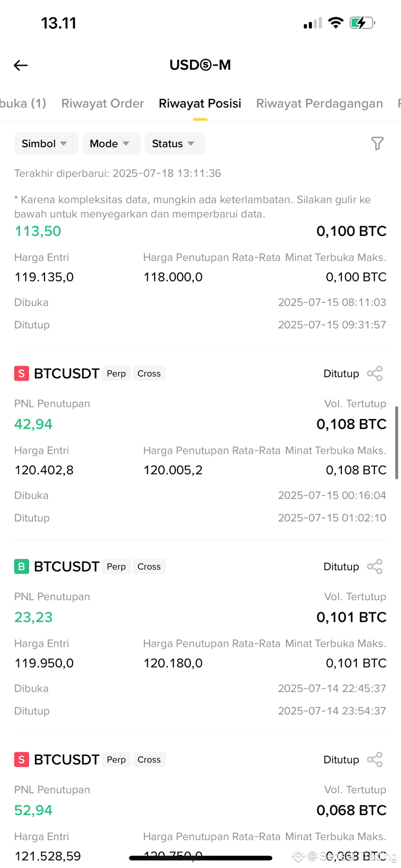Screen dimensions: 401x868
Task: Tap the page scrollbar indicator
Action: tap(397, 443)
